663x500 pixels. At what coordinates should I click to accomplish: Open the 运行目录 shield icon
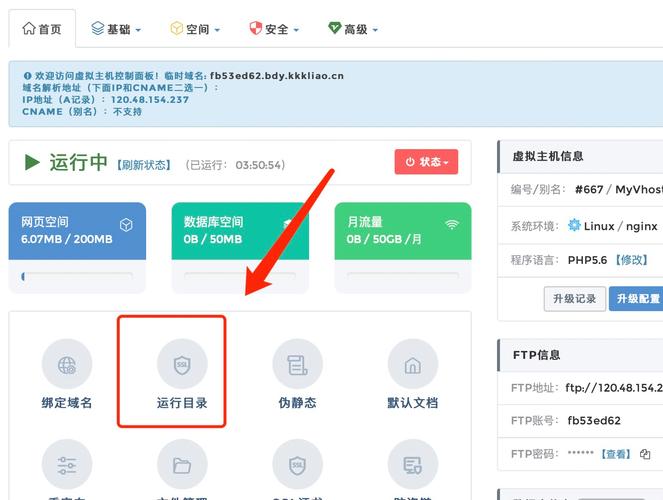(x=182, y=364)
